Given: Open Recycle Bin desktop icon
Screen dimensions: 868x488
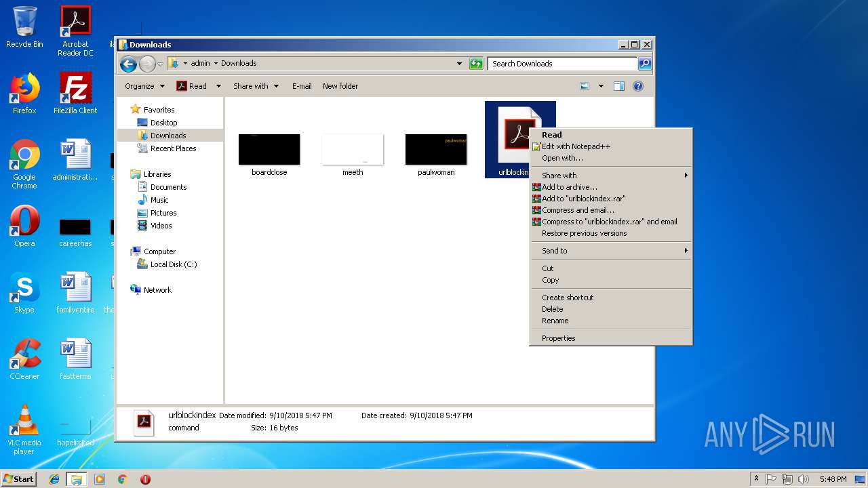Looking at the screenshot, I should pyautogui.click(x=24, y=27).
